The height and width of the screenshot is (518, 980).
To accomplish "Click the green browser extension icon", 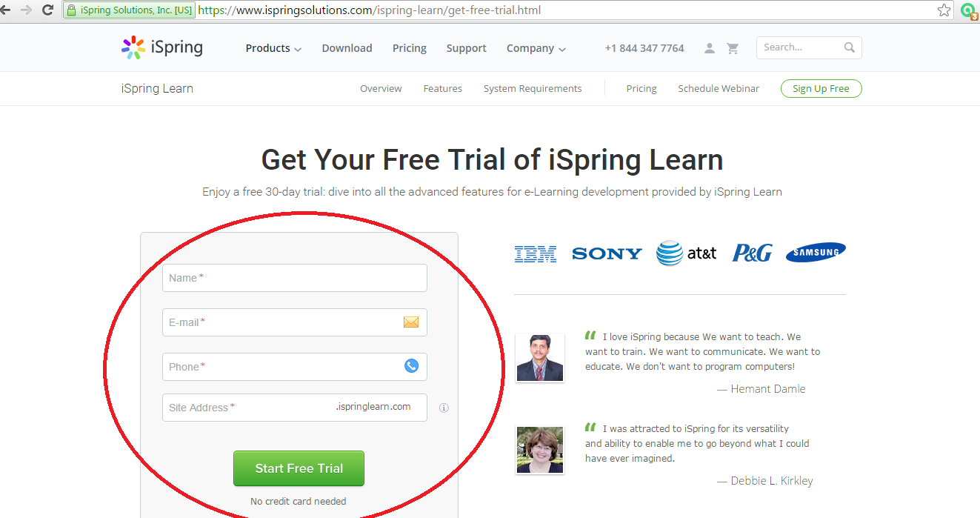I will click(x=968, y=10).
